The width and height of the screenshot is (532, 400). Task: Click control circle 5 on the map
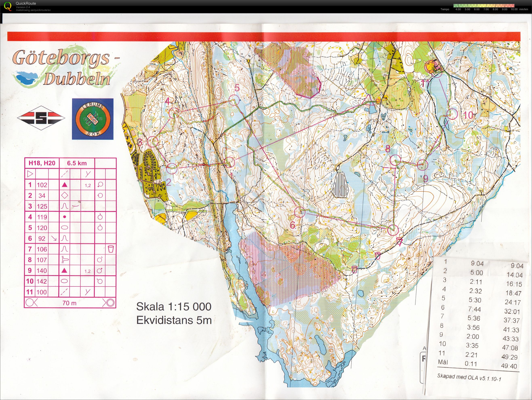234,100
